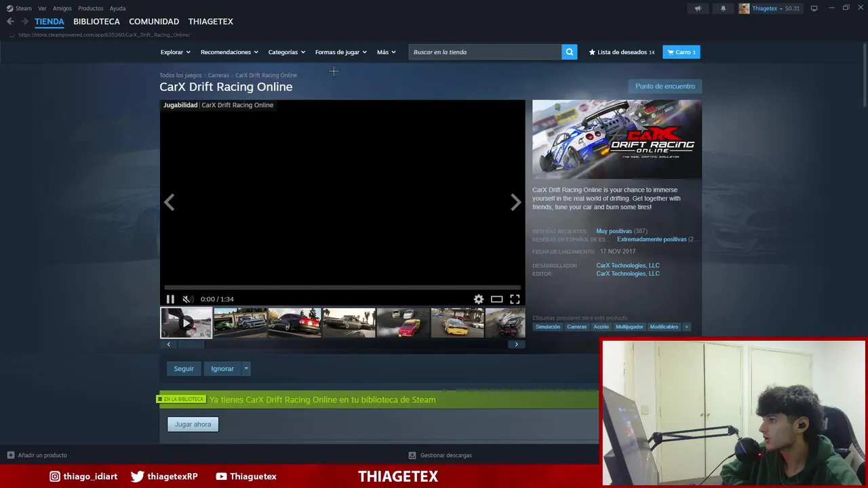Select the Simulación tag
Viewport: 868px width, 488px height.
click(x=548, y=327)
